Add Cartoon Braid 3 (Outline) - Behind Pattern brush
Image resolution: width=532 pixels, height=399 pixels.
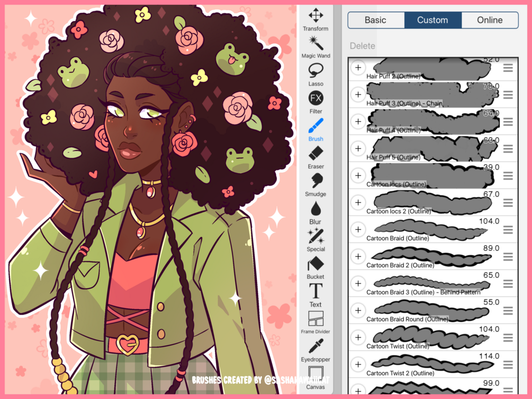(x=358, y=283)
